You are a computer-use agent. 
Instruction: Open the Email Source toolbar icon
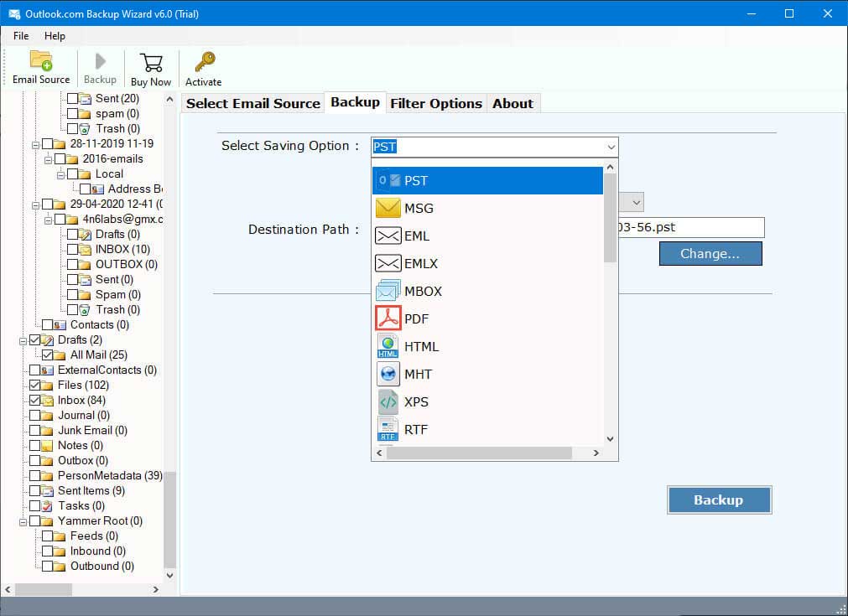click(41, 61)
